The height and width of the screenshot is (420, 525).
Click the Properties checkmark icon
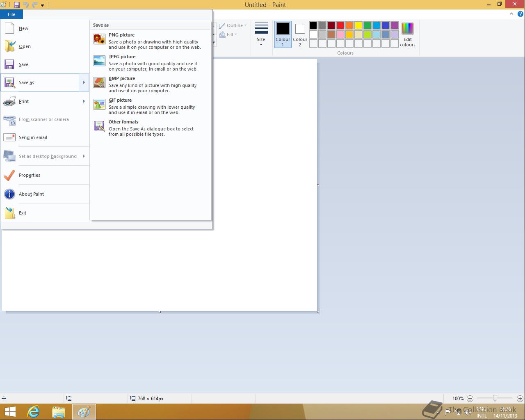tap(9, 175)
